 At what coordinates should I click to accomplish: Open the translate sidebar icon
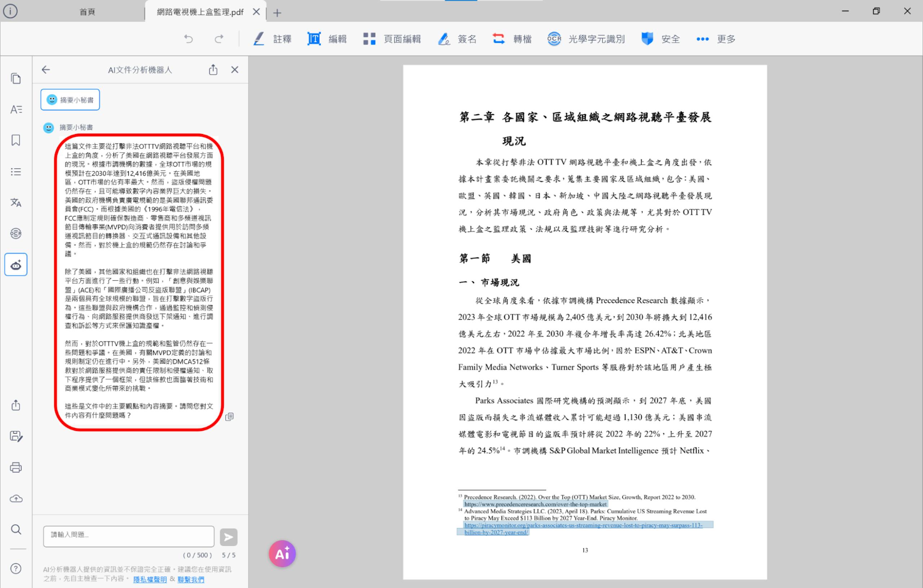point(16,202)
